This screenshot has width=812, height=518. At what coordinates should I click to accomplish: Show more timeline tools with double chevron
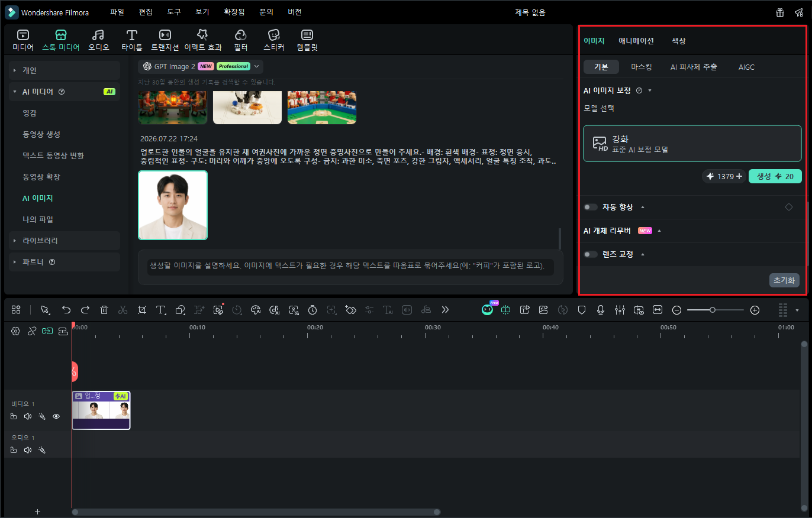coord(445,309)
